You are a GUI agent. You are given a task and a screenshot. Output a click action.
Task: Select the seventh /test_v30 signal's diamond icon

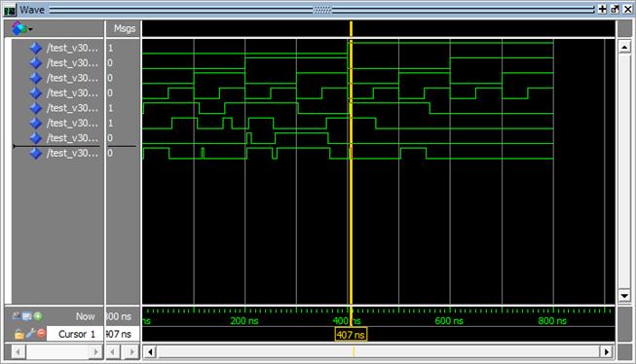(36, 138)
